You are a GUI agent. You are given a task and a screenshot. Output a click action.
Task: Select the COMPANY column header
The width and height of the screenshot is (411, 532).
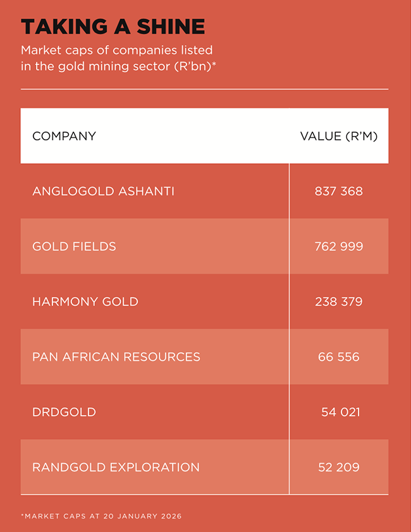pyautogui.click(x=64, y=136)
